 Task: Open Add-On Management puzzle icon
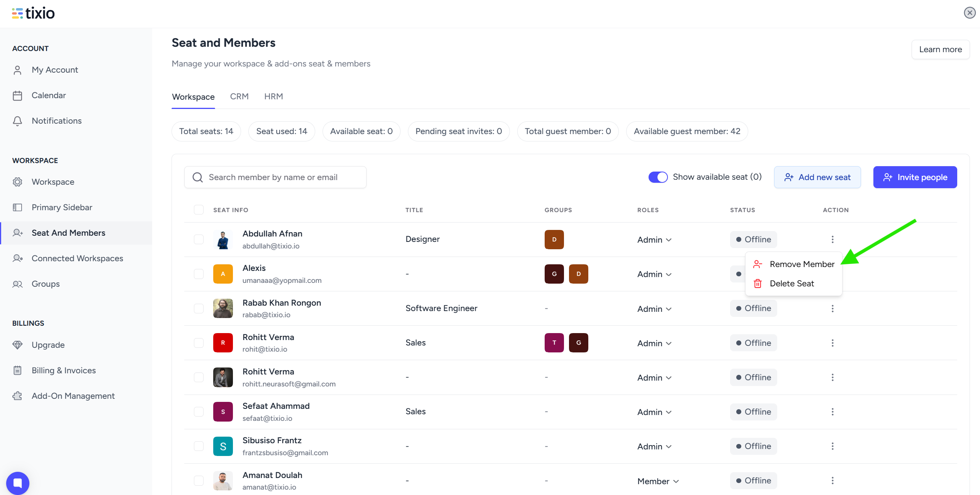tap(17, 396)
